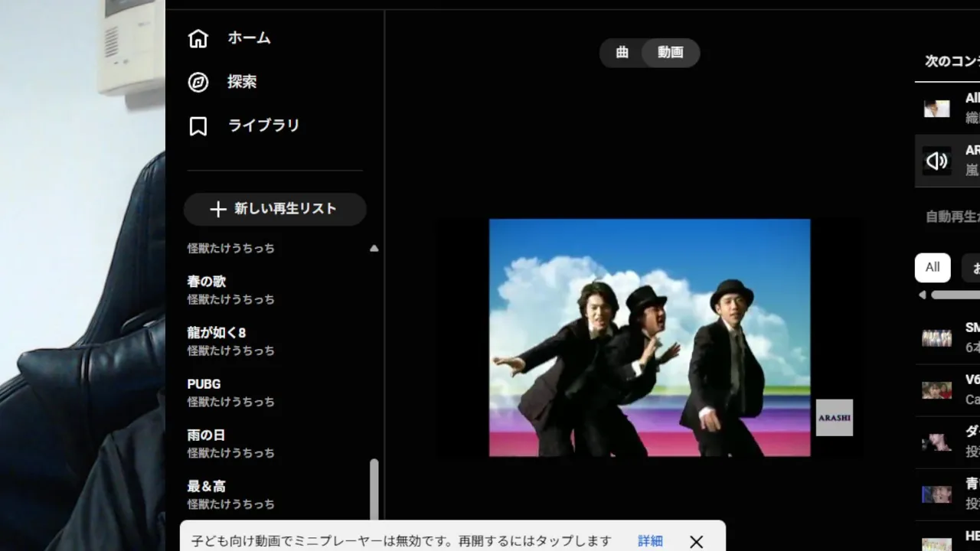The width and height of the screenshot is (980, 551).
Task: Click the plus icon for new playlist
Action: (x=217, y=209)
